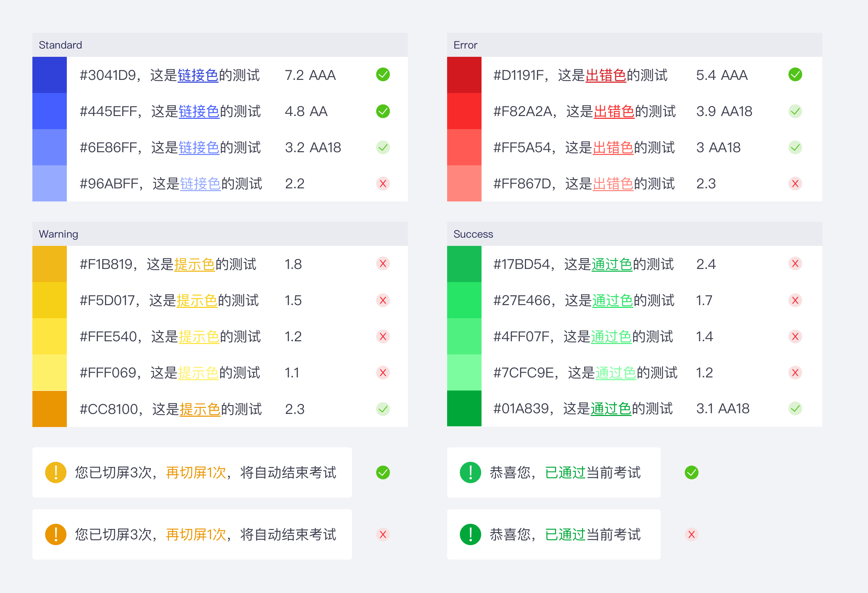Click the green check icon in #445EFF row
This screenshot has width=868, height=593.
click(383, 111)
